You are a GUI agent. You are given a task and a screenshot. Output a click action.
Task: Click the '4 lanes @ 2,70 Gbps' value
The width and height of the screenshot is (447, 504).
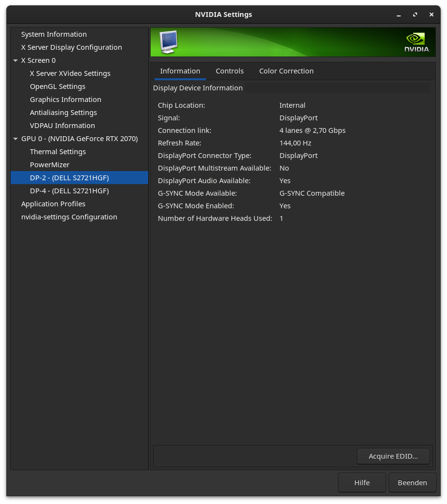(312, 130)
